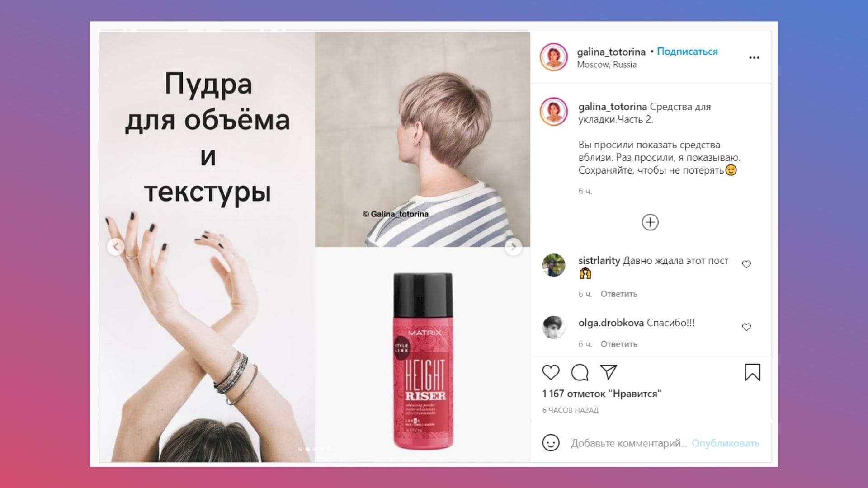Like the post with the heart icon
Viewport: 868px width, 488px height.
(551, 372)
